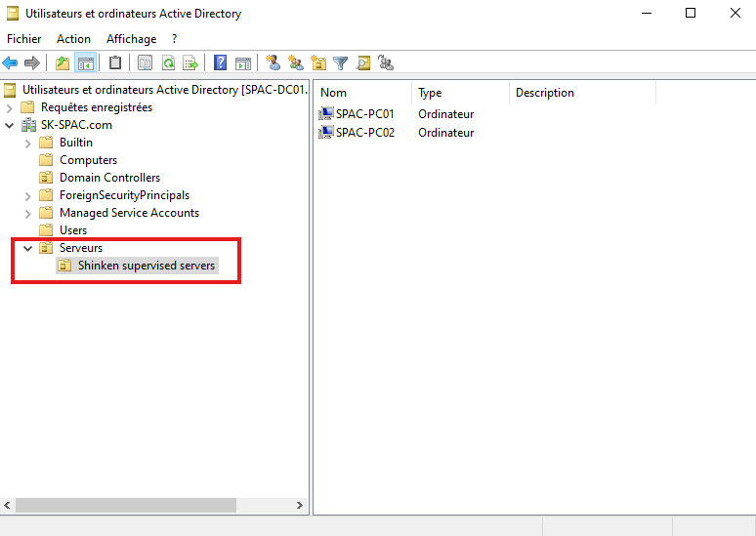Collapse the Serveurs organizational unit
Image resolution: width=756 pixels, height=536 pixels.
point(28,248)
